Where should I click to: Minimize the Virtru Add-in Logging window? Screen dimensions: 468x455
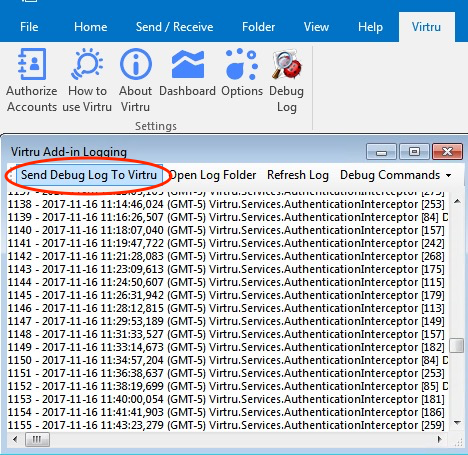coord(381,152)
